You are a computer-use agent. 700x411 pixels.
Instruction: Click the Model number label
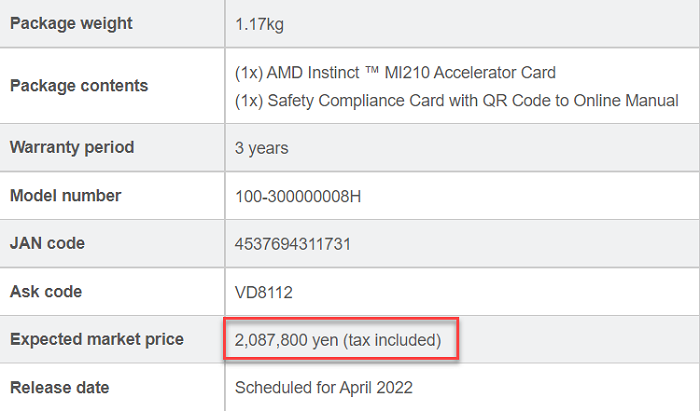point(66,195)
